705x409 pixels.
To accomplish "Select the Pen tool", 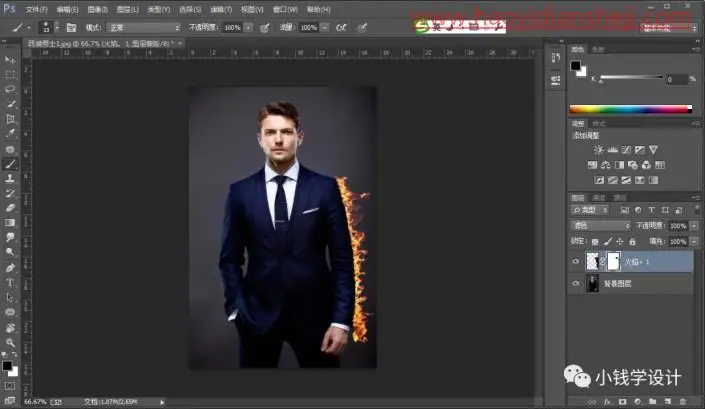I will click(10, 268).
